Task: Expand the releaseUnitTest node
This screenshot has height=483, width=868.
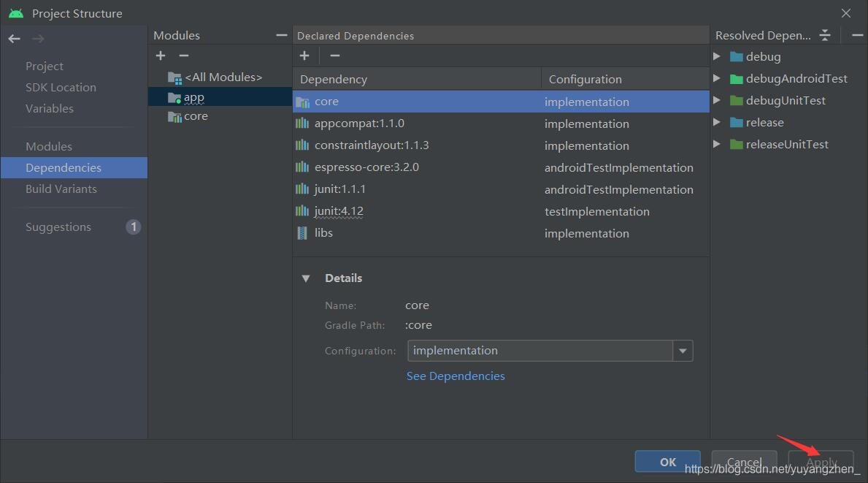Action: coord(716,144)
